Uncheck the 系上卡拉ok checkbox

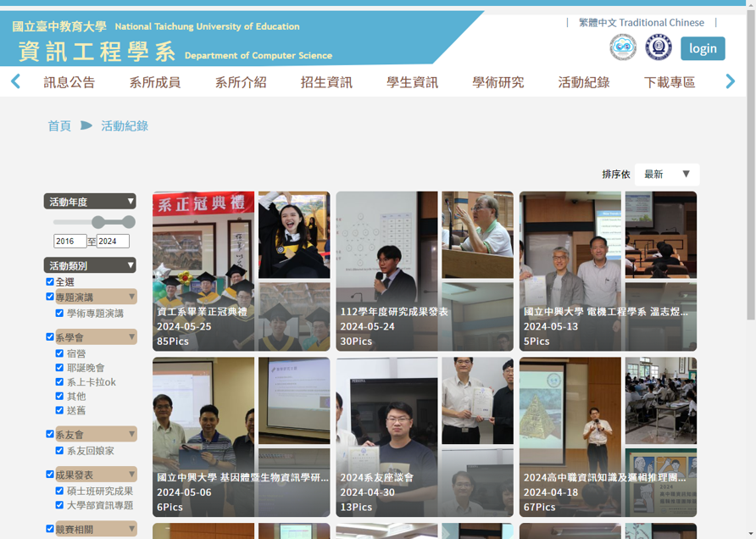click(x=59, y=382)
